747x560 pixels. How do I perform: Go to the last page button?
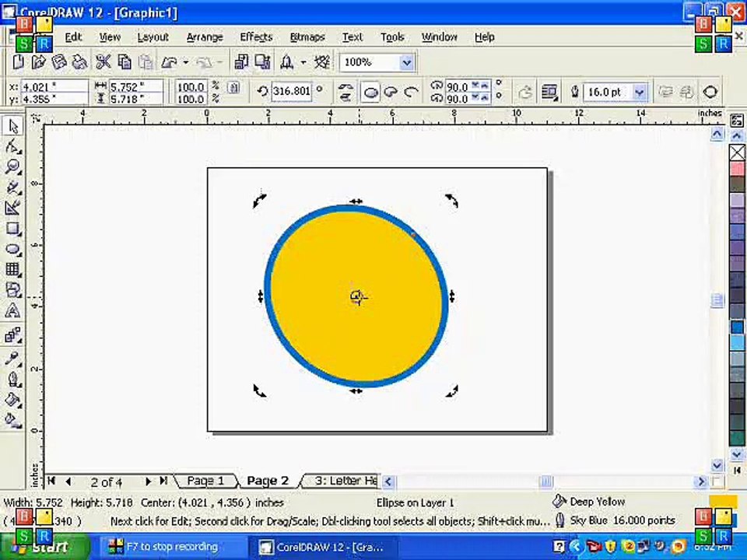point(163,481)
